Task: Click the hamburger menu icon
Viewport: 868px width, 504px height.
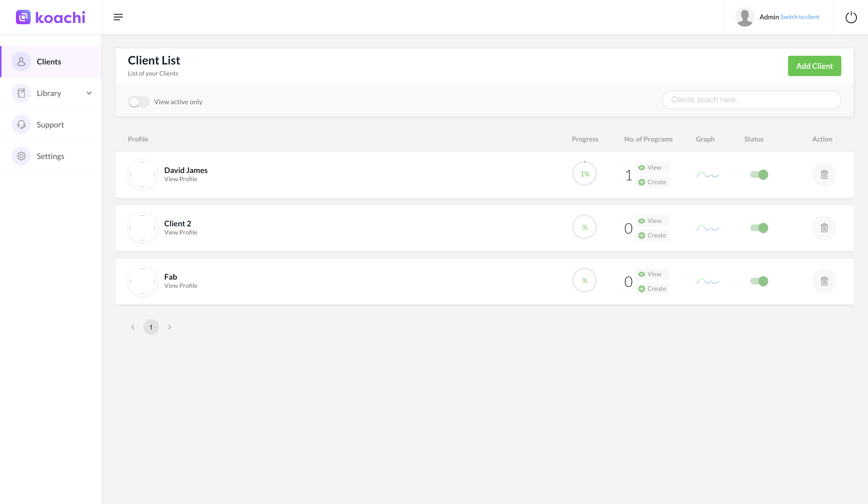Action: 118,17
